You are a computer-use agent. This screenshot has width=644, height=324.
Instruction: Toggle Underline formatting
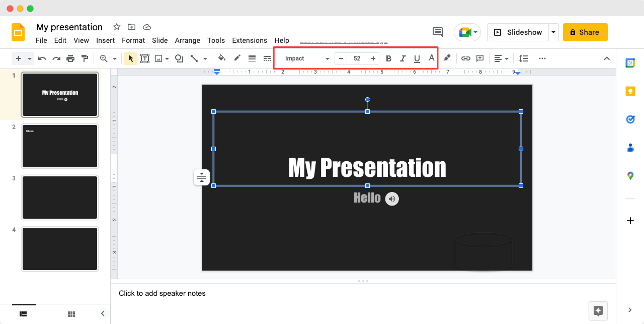[x=417, y=58]
